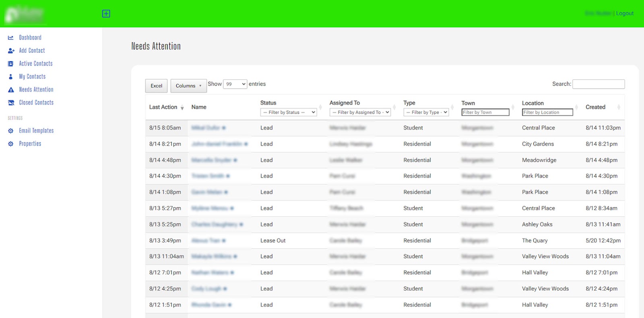Click the Assigned To column header label

pyautogui.click(x=345, y=103)
